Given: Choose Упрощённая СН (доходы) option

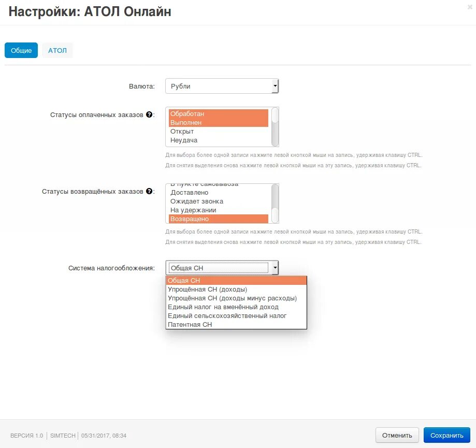Looking at the screenshot, I should click(236, 289).
